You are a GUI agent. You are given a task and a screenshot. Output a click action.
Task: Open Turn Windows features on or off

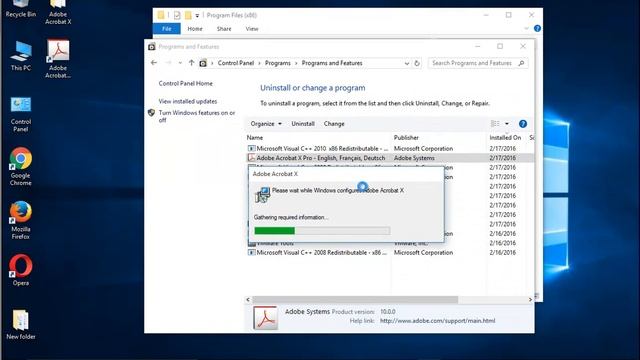coord(197,116)
